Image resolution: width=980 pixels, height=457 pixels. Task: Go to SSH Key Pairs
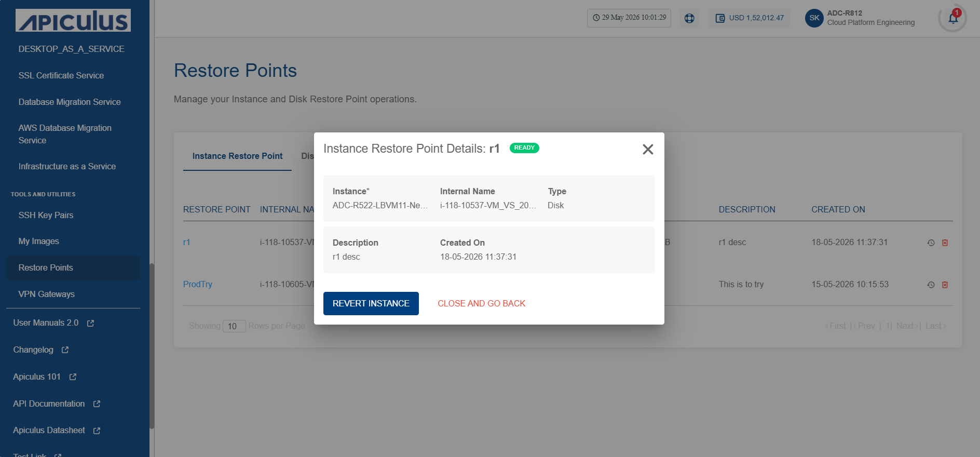[x=46, y=215]
